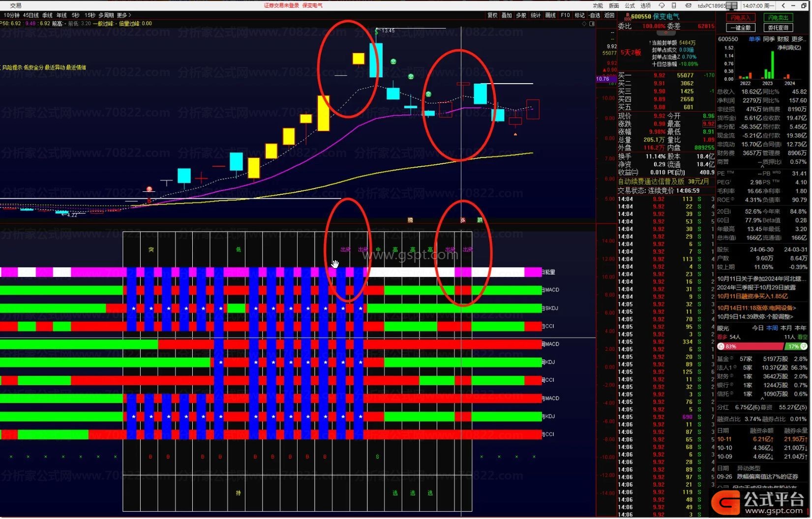Click the 闪电买入 flash buy button

[x=741, y=18]
